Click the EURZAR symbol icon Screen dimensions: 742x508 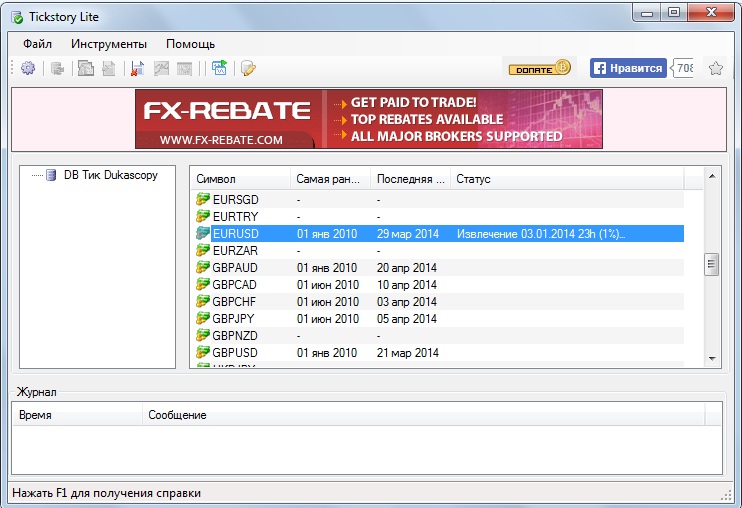click(x=203, y=250)
